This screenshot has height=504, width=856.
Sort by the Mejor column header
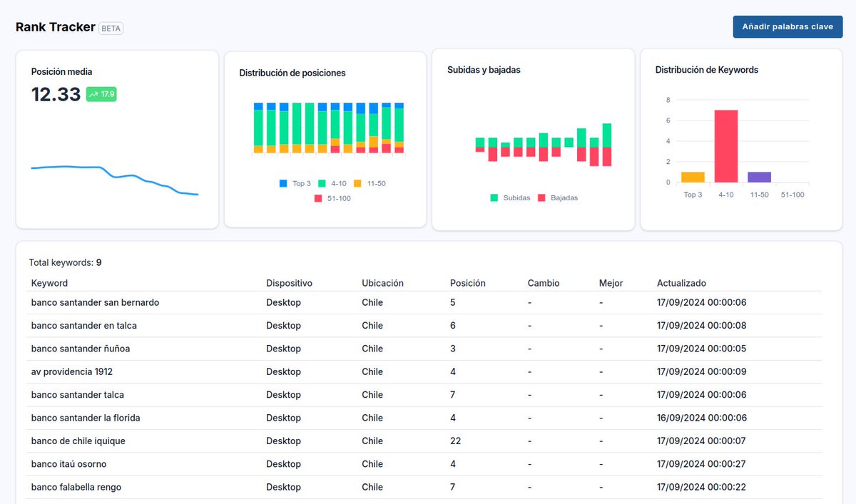[x=611, y=283]
